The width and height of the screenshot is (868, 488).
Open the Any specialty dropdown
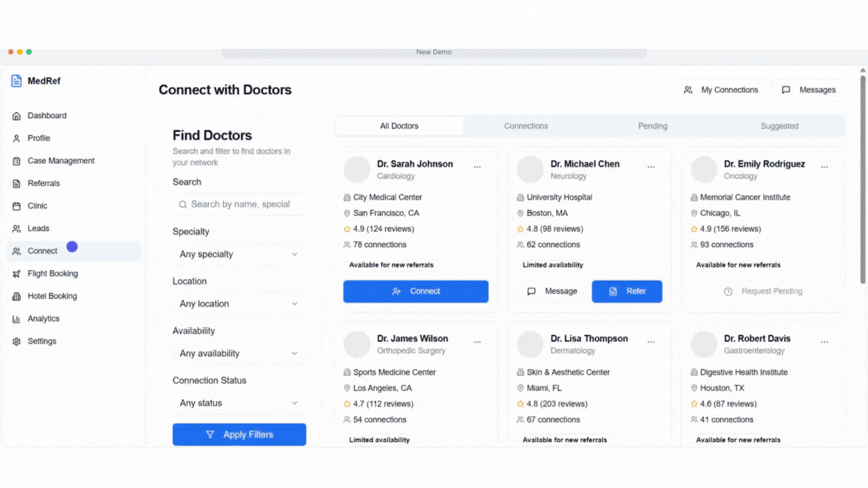coord(239,254)
